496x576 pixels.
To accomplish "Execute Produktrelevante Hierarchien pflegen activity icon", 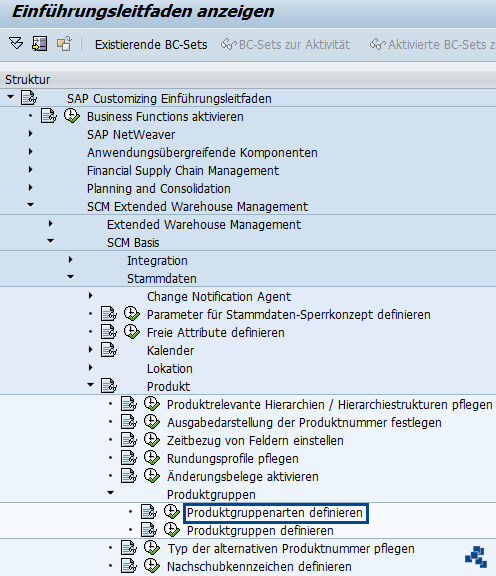I will point(152,404).
